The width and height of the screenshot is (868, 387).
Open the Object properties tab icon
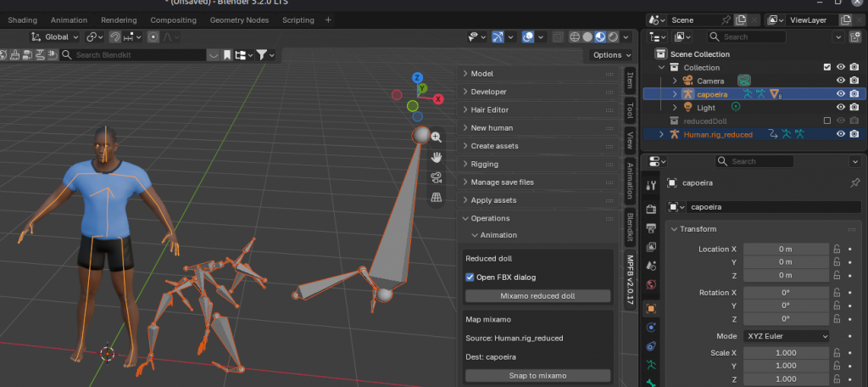click(x=652, y=308)
